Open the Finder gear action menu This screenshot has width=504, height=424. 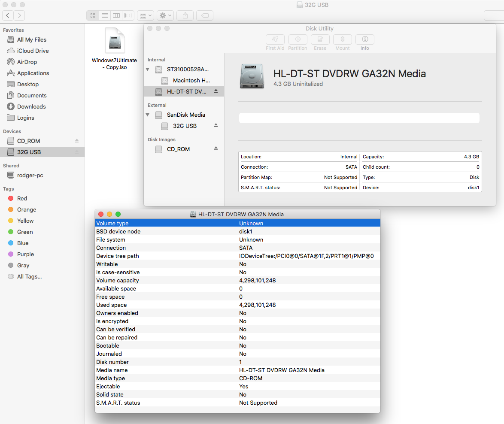165,15
